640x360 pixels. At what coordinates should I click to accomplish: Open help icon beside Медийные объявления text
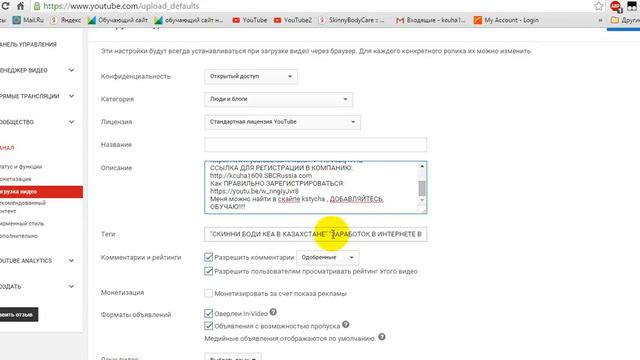click(x=382, y=337)
